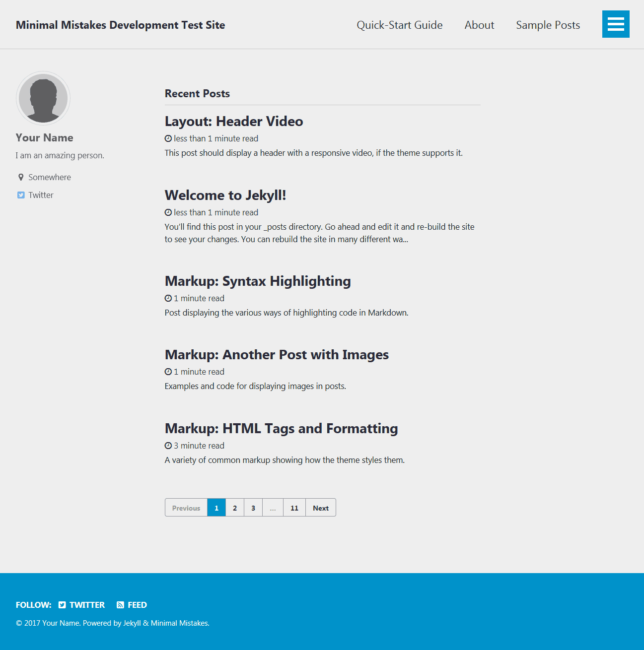Click the RSS feed icon in the footer
Viewport: 644px width, 650px height.
[120, 605]
